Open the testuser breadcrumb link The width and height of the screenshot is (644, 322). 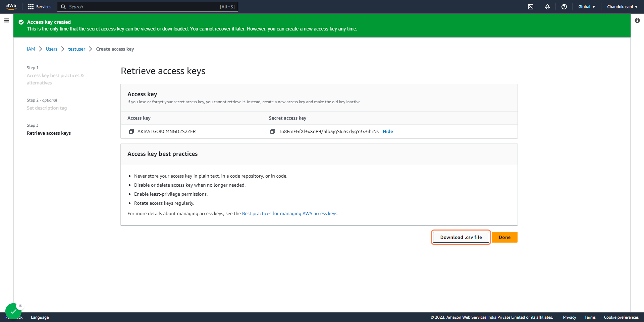click(x=77, y=49)
